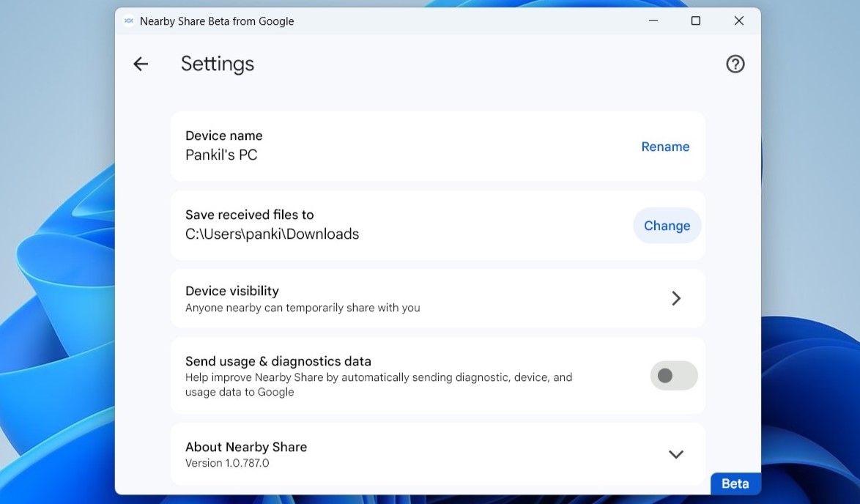Click the Nearby Share Beta title bar text
This screenshot has width=860, height=504.
coord(218,21)
